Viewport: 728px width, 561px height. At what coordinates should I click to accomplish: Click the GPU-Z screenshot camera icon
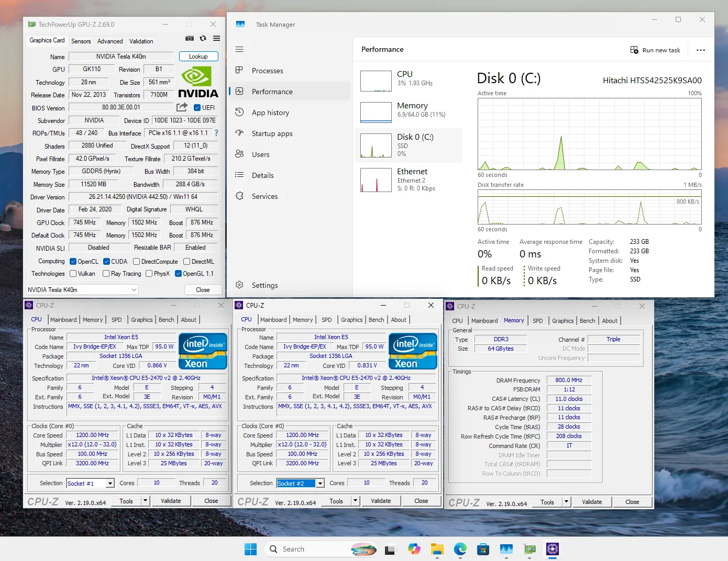point(190,39)
